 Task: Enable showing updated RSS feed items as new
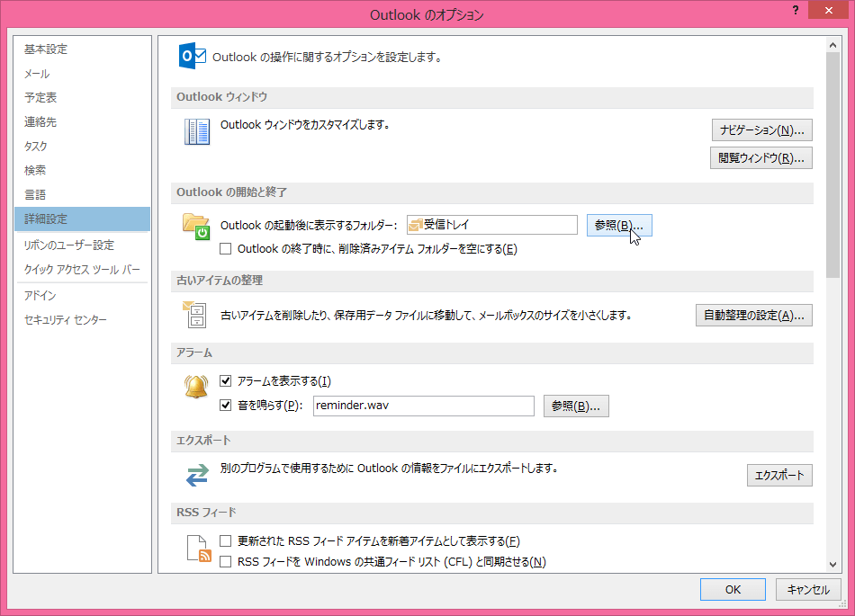click(225, 540)
